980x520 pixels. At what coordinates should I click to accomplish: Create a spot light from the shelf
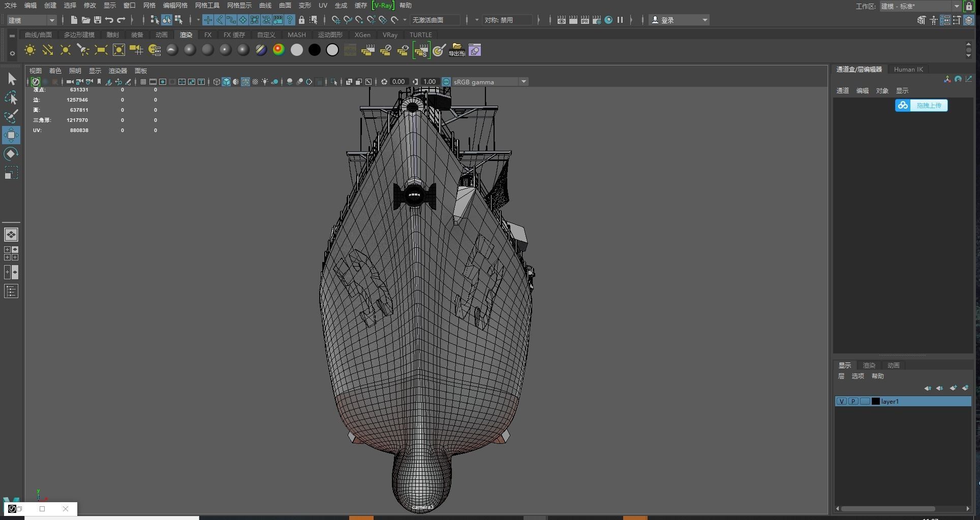click(83, 50)
